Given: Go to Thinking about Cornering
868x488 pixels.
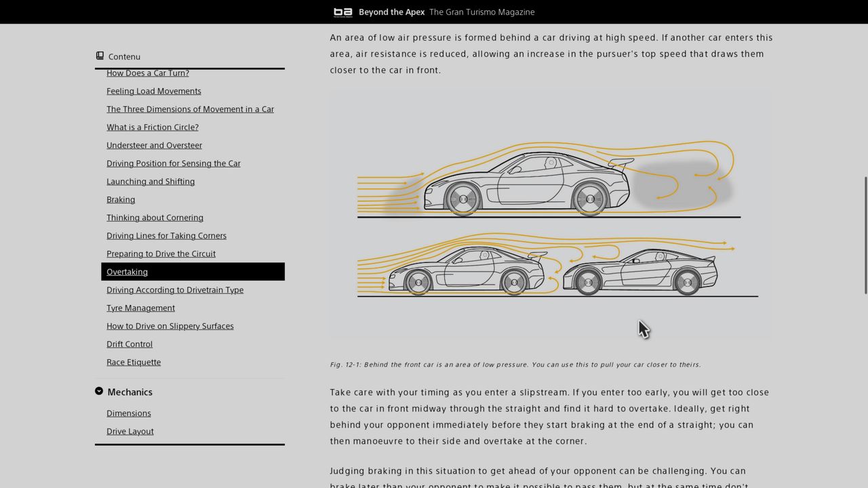Looking at the screenshot, I should 155,218.
